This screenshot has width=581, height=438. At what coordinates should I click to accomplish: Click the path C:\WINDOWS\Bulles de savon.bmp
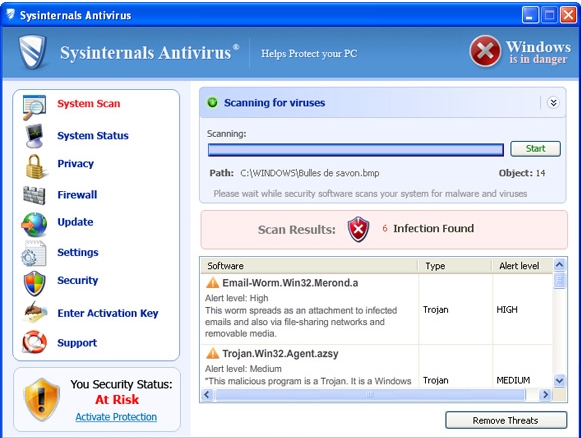click(310, 173)
